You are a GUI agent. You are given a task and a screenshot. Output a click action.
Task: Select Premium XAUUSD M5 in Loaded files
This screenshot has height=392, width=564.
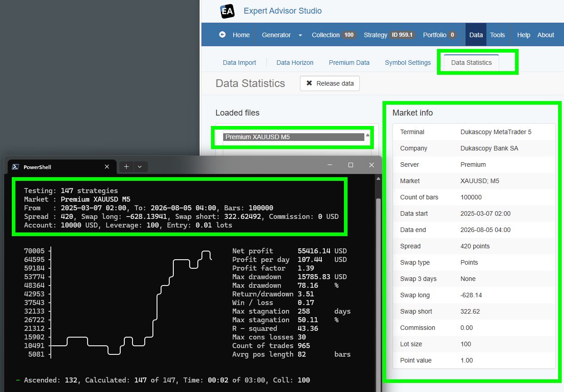point(294,137)
